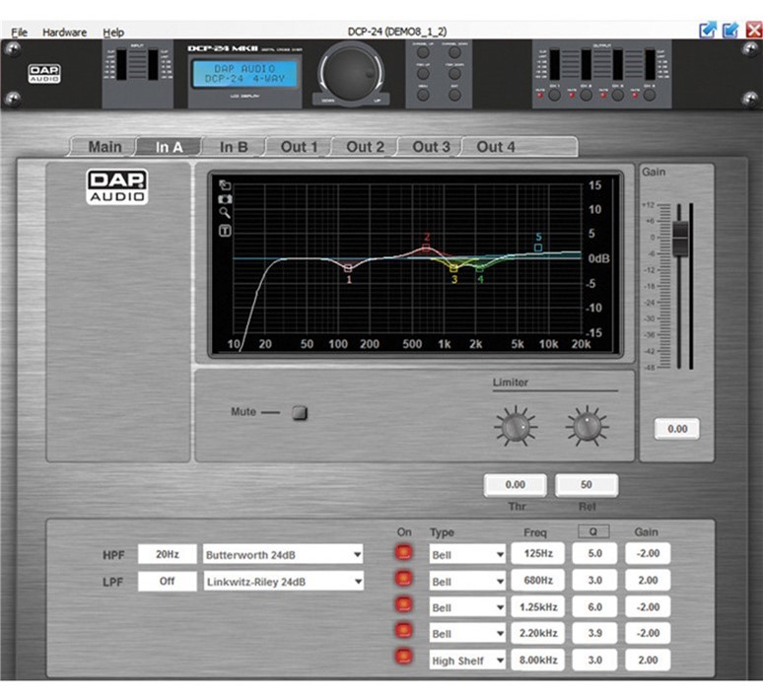Click the limiter Thr knob
763x700 pixels.
tap(515, 426)
